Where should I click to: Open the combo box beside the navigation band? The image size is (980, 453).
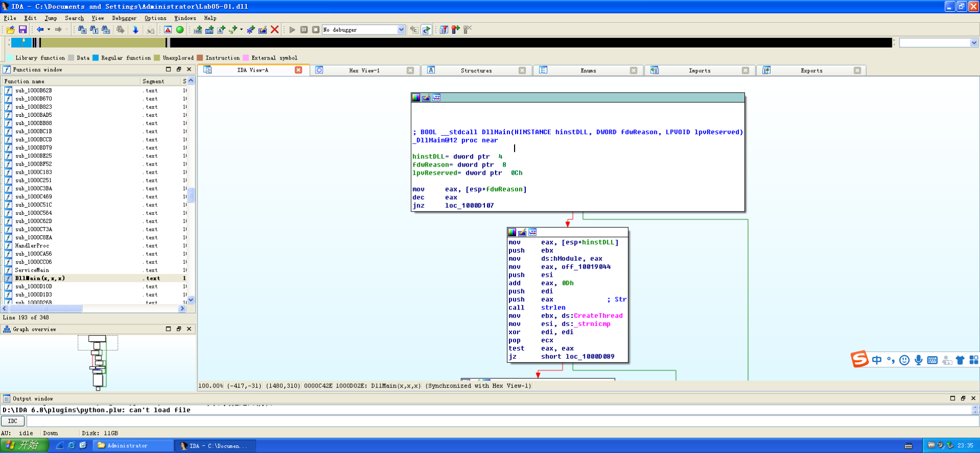(939, 43)
